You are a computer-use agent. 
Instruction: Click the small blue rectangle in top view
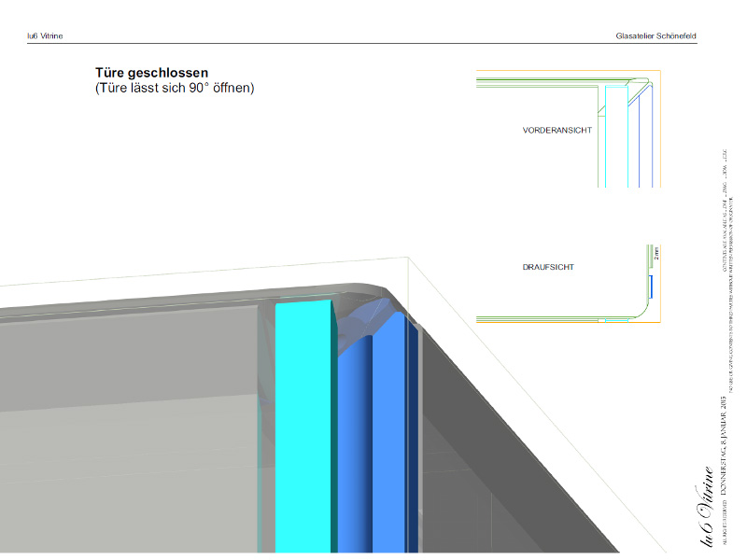[x=652, y=286]
